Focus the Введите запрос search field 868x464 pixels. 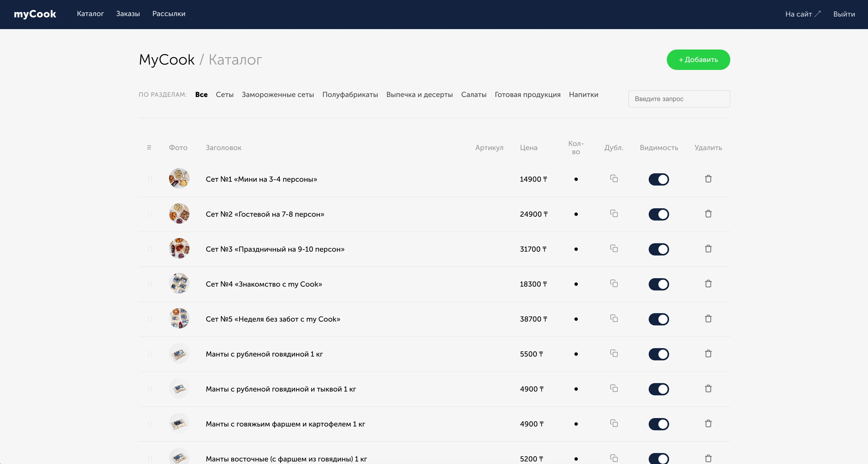(679, 99)
